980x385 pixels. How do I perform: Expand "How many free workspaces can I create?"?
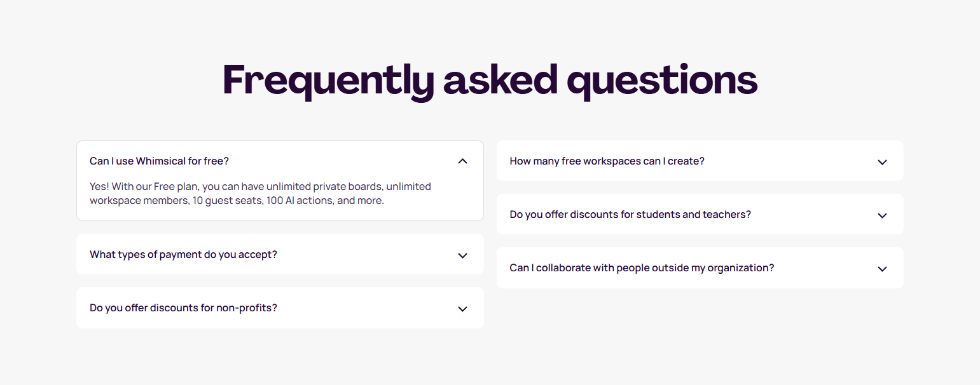coord(700,161)
